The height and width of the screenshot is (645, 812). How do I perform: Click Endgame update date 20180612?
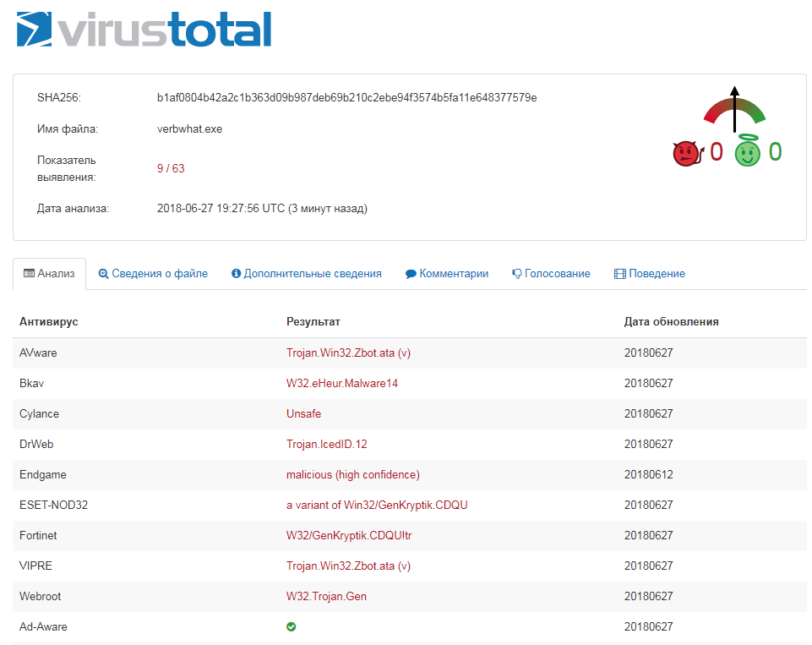coord(648,474)
